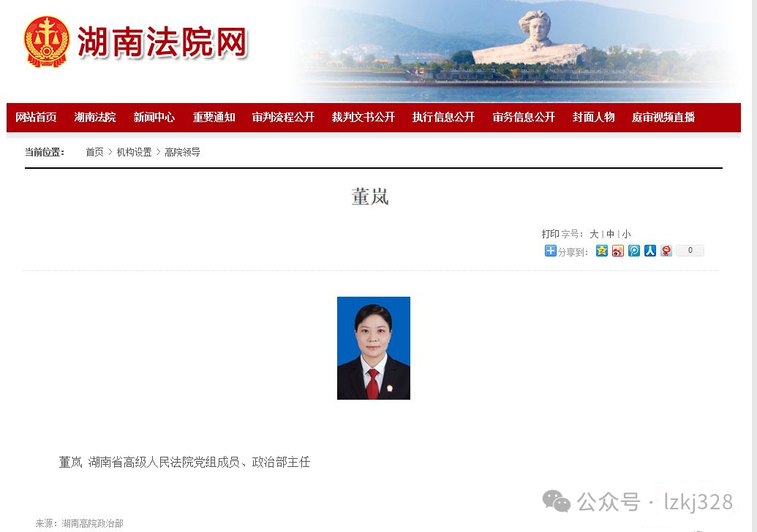Open the 网站首页 menu item
This screenshot has height=532, width=757.
pos(37,117)
